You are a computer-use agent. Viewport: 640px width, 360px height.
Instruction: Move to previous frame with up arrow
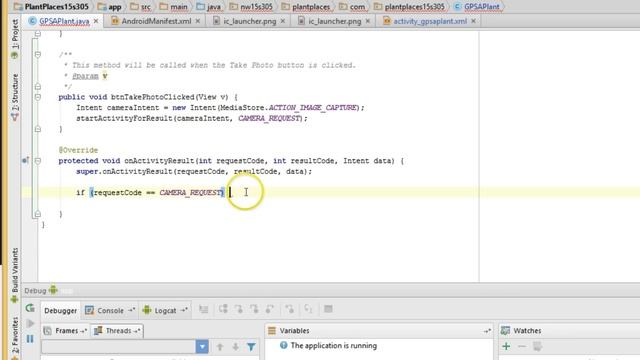[220, 347]
